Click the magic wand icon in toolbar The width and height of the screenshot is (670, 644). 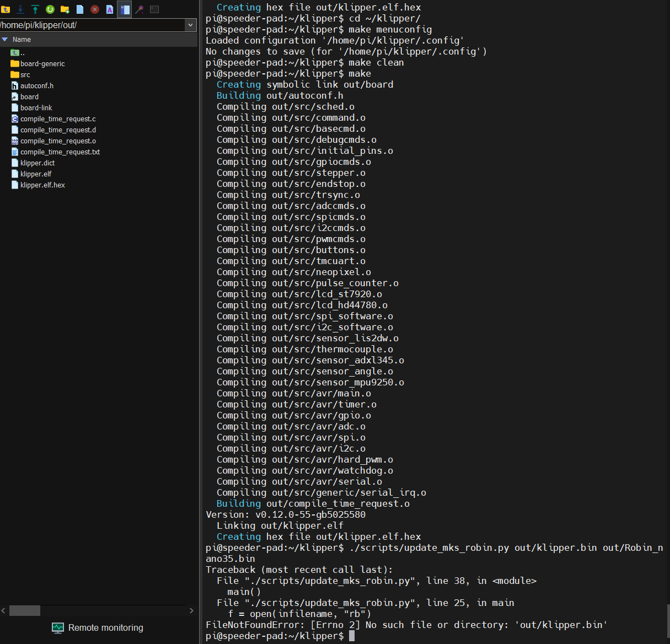click(140, 9)
